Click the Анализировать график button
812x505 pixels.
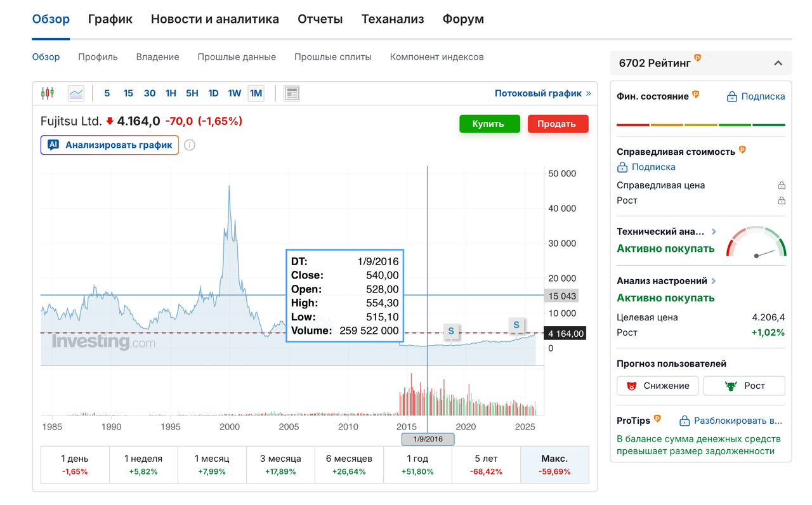click(110, 145)
